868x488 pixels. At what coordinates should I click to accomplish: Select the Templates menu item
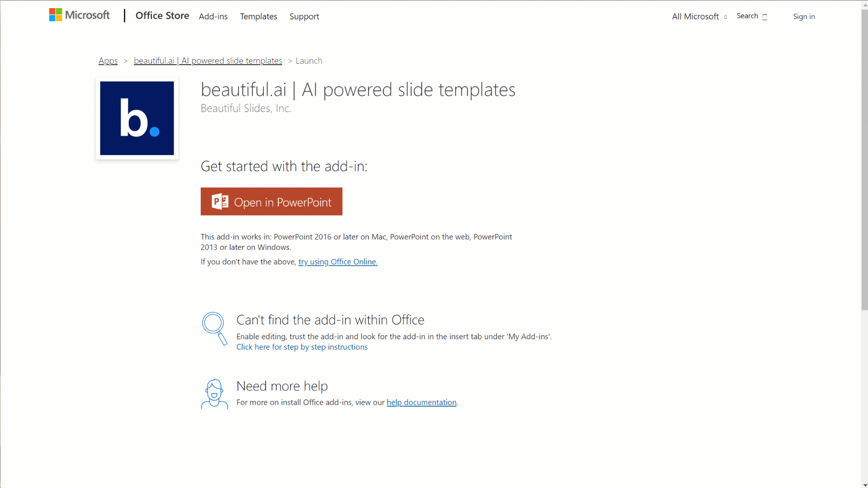click(x=259, y=16)
